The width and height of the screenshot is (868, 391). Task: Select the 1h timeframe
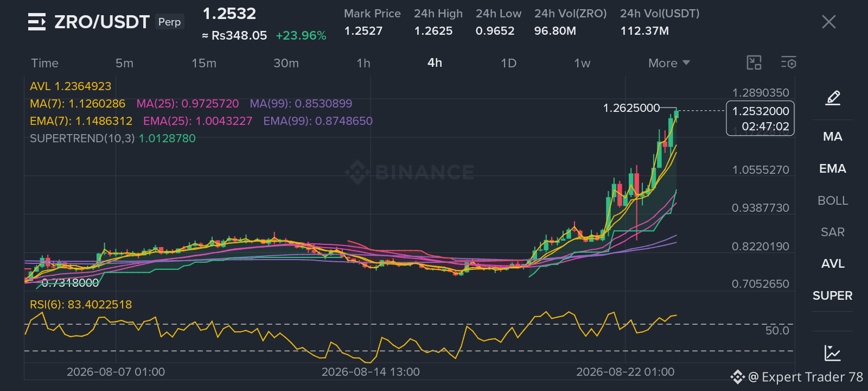[363, 63]
